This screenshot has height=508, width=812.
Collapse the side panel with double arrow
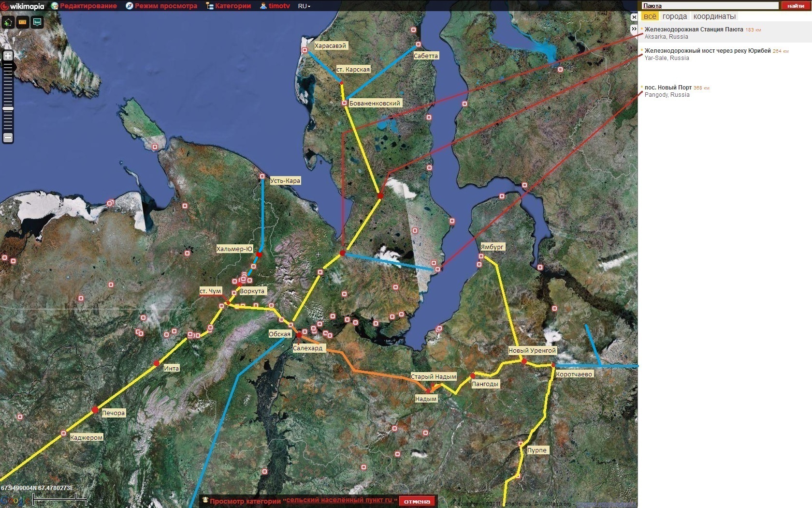coord(634,29)
